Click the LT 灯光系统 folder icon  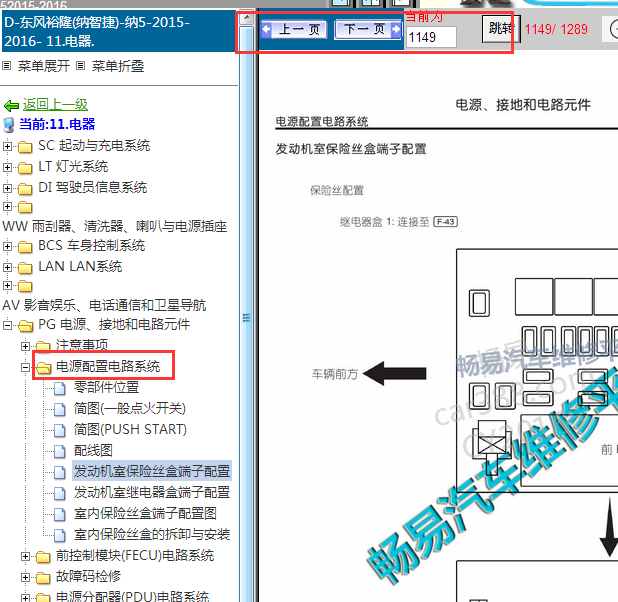(x=25, y=168)
